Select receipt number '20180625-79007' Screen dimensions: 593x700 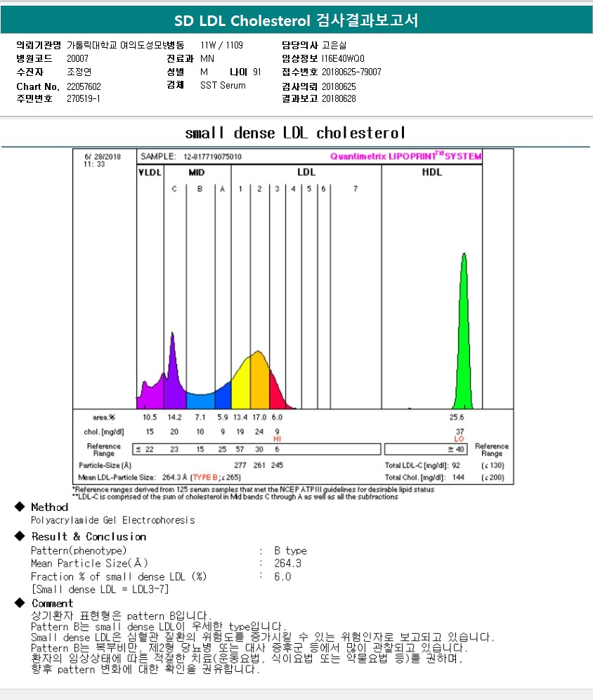[351, 72]
